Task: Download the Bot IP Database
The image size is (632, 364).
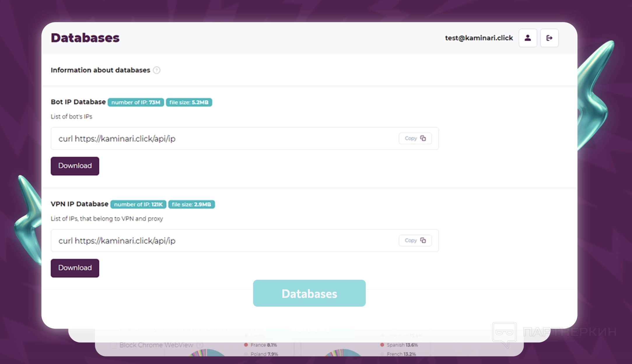Action: click(x=75, y=166)
